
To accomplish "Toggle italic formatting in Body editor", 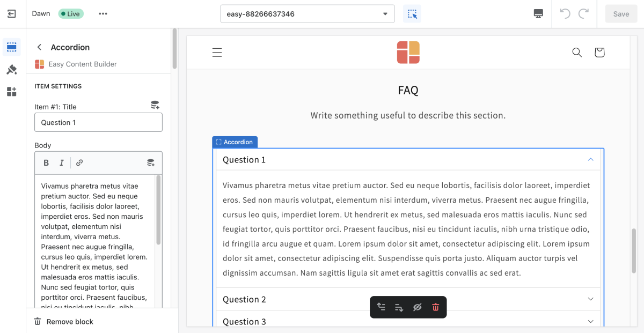I will [62, 163].
